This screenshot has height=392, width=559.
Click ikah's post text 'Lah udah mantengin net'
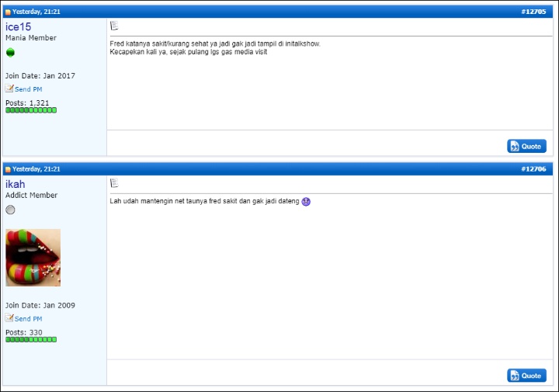click(x=147, y=201)
